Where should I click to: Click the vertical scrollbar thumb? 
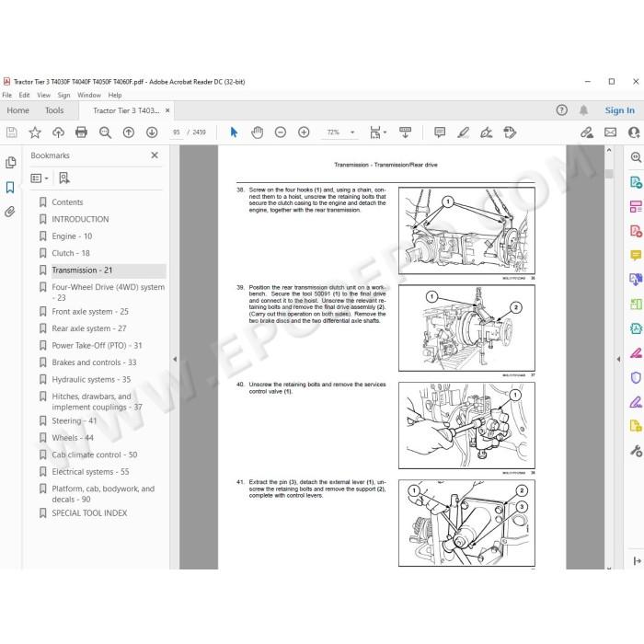click(x=609, y=174)
